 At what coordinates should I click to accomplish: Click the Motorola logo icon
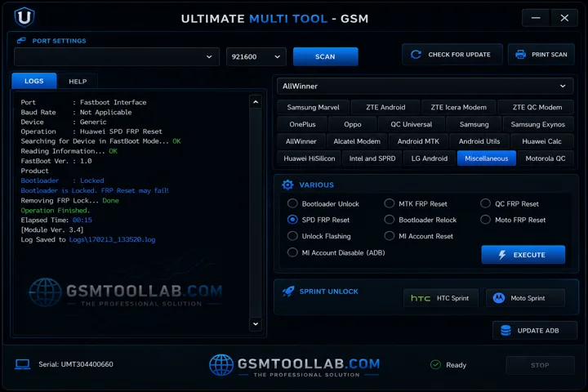pyautogui.click(x=499, y=298)
